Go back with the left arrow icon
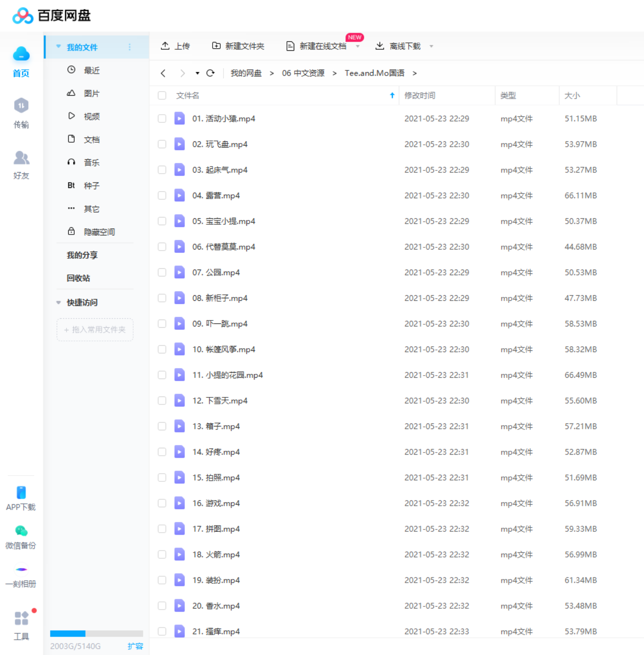644x655 pixels. click(x=163, y=73)
